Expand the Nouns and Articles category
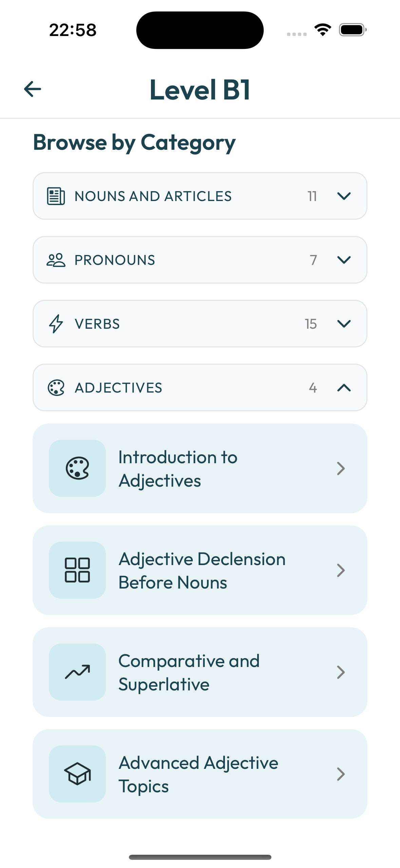This screenshot has height=868, width=400. point(344,196)
